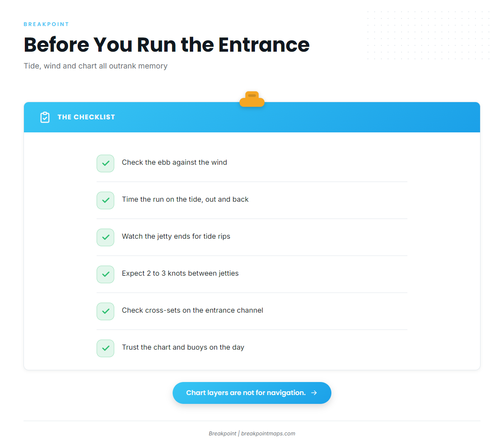
Task: Select text 'Watch the jetty ends for tide rips'
Action: point(176,237)
